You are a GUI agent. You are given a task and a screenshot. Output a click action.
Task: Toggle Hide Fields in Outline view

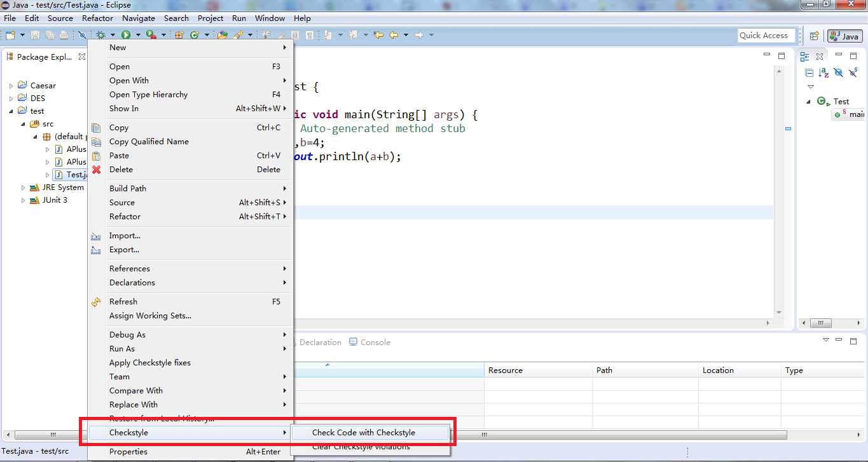[838, 72]
